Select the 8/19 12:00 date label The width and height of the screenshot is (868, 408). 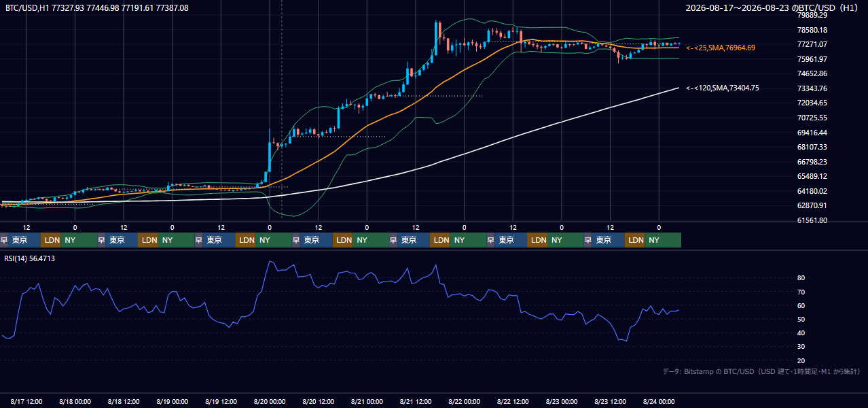click(x=221, y=401)
